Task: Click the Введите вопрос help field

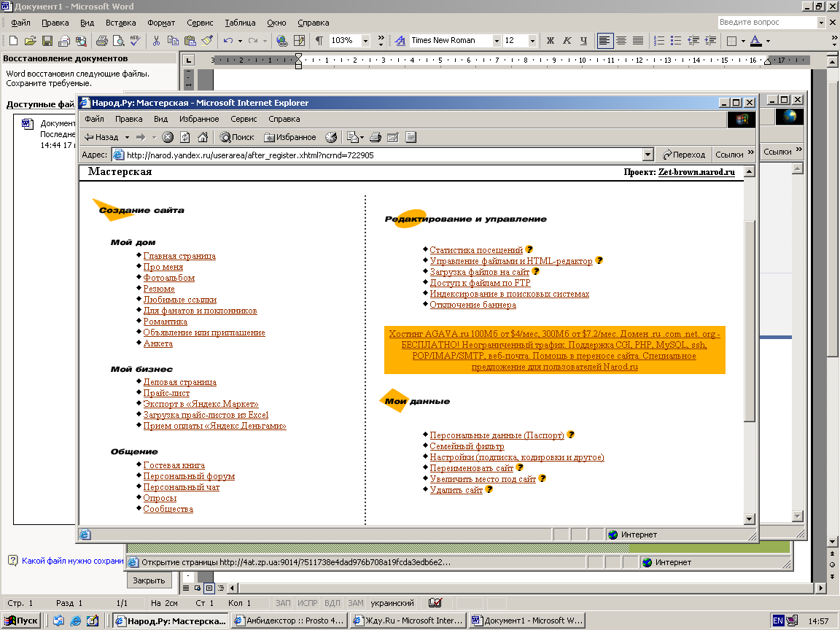Action: pyautogui.click(x=767, y=22)
